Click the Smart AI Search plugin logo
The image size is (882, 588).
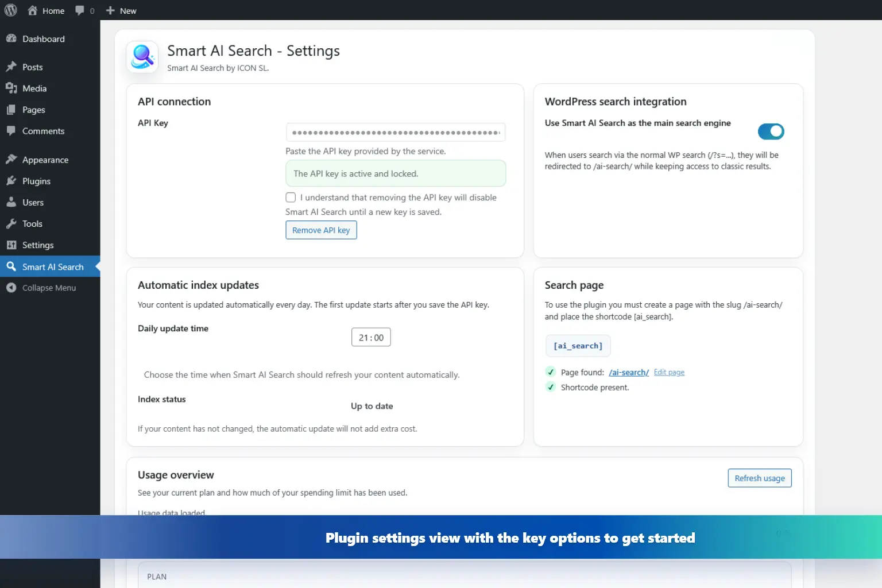(x=142, y=57)
